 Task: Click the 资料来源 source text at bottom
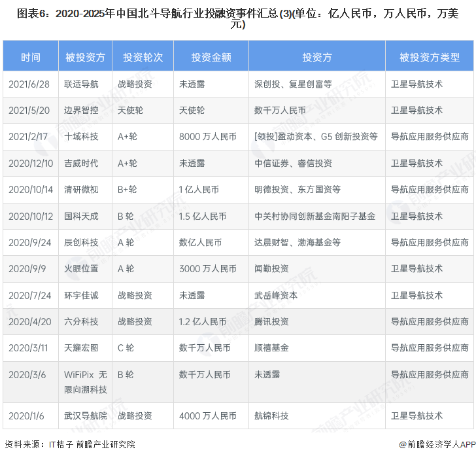pyautogui.click(x=70, y=444)
